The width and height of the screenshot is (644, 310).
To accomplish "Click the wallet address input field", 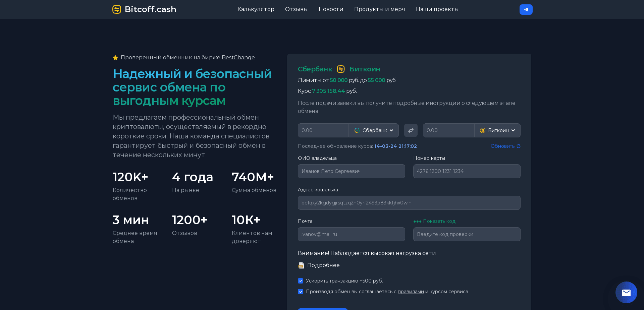I will 409,203.
